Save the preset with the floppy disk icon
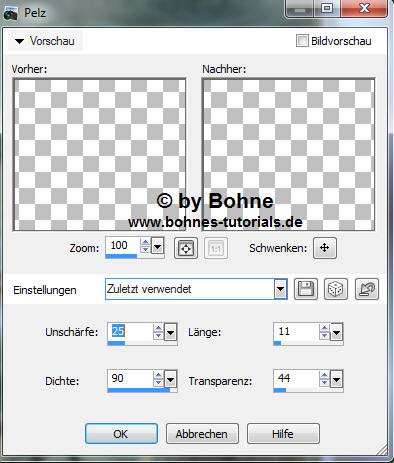This screenshot has width=394, height=463. click(306, 289)
